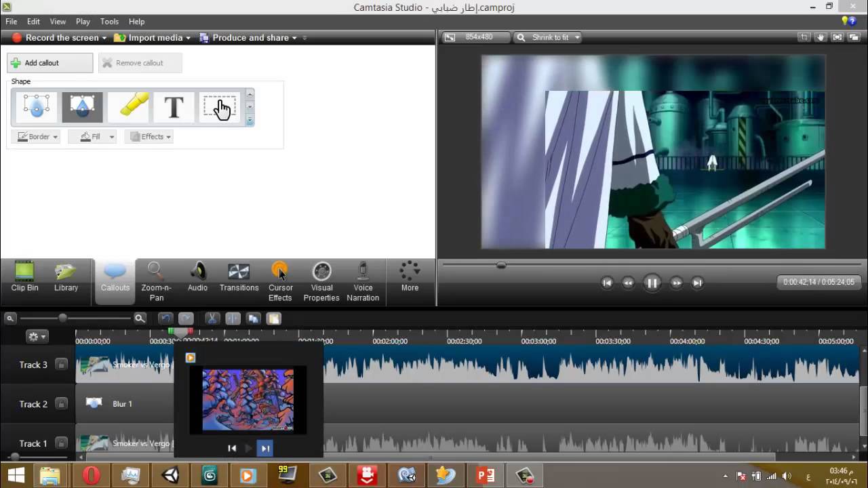The height and width of the screenshot is (488, 868).
Task: Pause the preview playback
Action: click(x=652, y=283)
